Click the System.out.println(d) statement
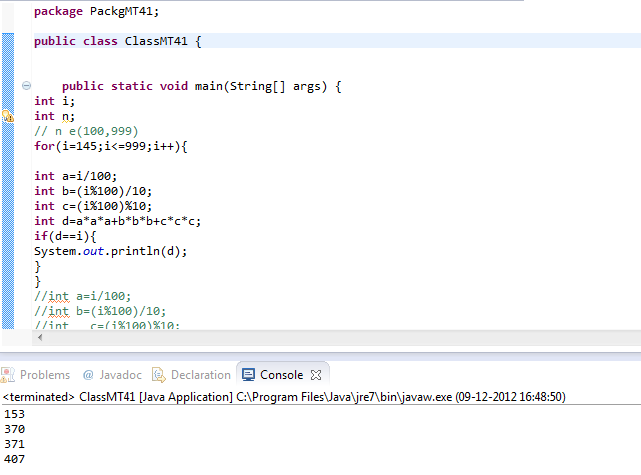641x475 pixels. [110, 251]
